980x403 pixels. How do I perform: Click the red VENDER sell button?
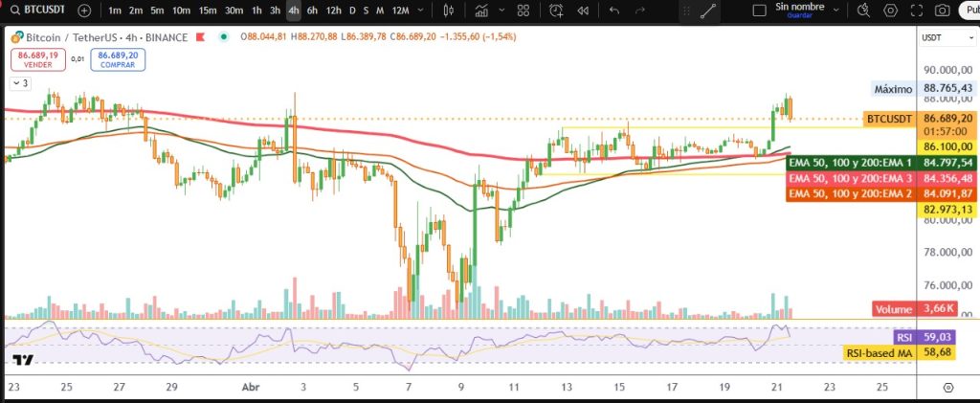(38, 59)
